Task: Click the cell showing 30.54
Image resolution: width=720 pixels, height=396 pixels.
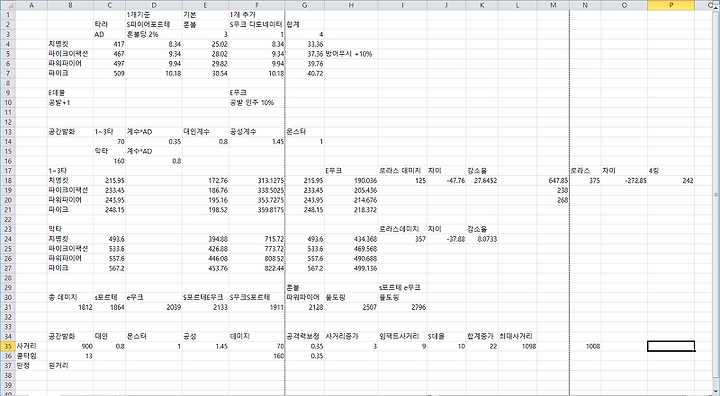Action: point(205,74)
